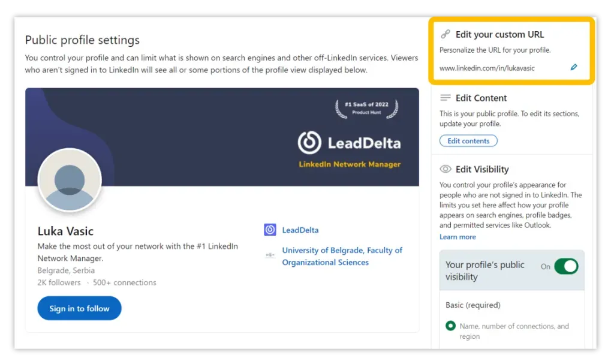
Task: Click LinkedIn Network Manager banner tagline
Action: coord(350,164)
